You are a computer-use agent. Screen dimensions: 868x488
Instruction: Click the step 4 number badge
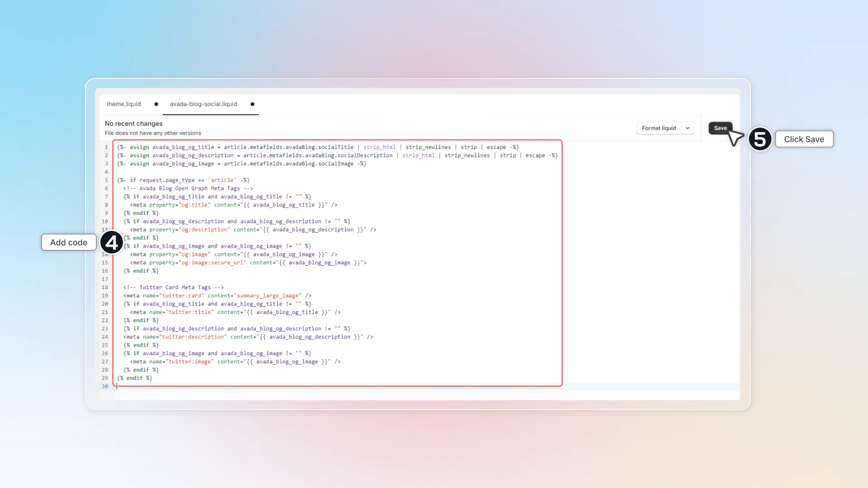tap(112, 243)
